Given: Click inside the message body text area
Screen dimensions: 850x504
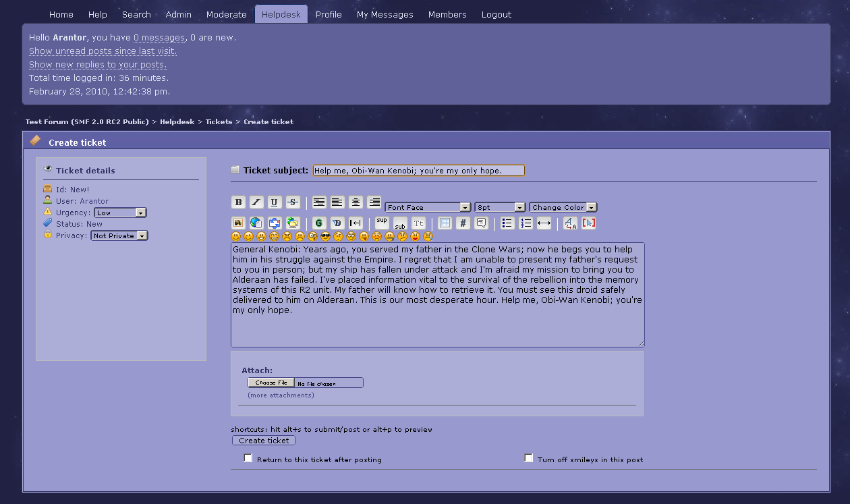Looking at the screenshot, I should pyautogui.click(x=438, y=295).
